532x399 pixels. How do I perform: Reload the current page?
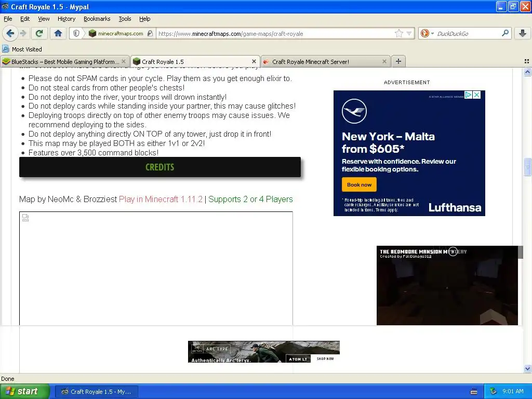click(x=39, y=33)
